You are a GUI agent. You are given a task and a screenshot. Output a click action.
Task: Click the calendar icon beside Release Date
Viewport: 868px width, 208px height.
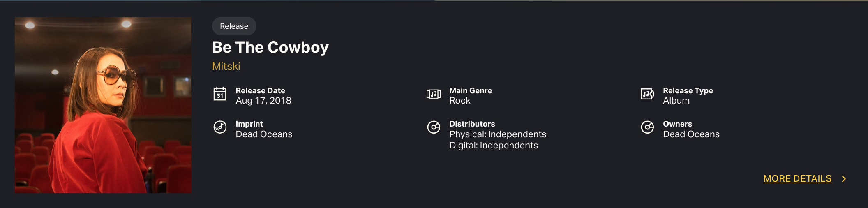220,94
